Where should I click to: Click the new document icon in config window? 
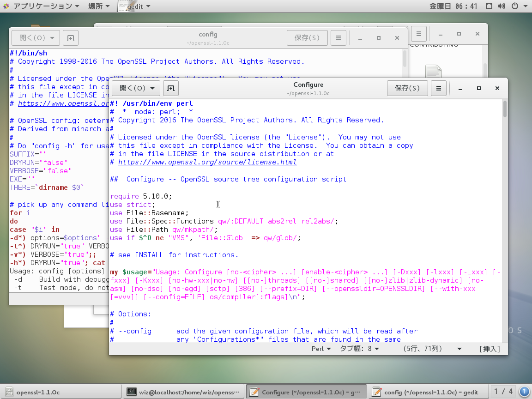(71, 38)
